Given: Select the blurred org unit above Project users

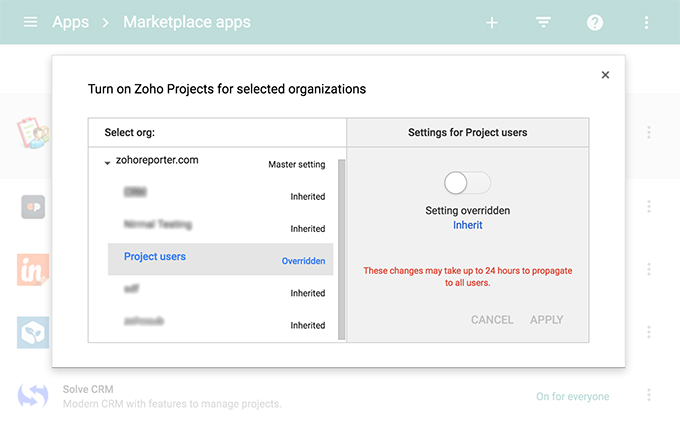Looking at the screenshot, I should (x=158, y=224).
